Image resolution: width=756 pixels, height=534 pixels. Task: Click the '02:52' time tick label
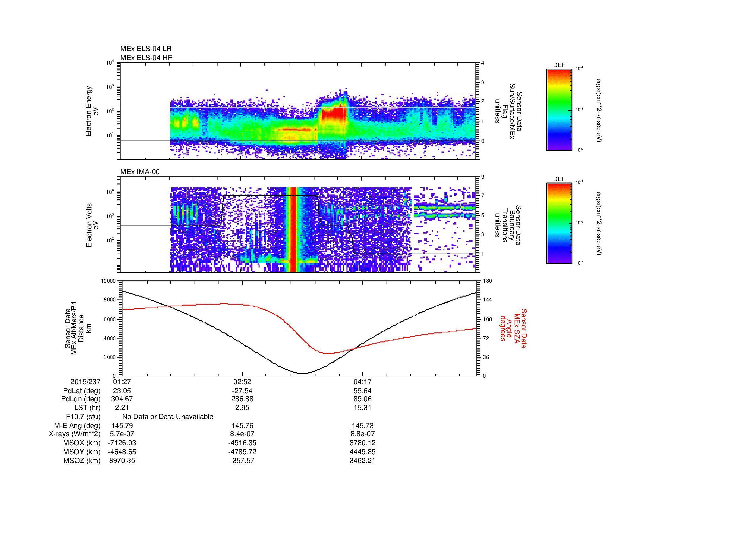242,382
